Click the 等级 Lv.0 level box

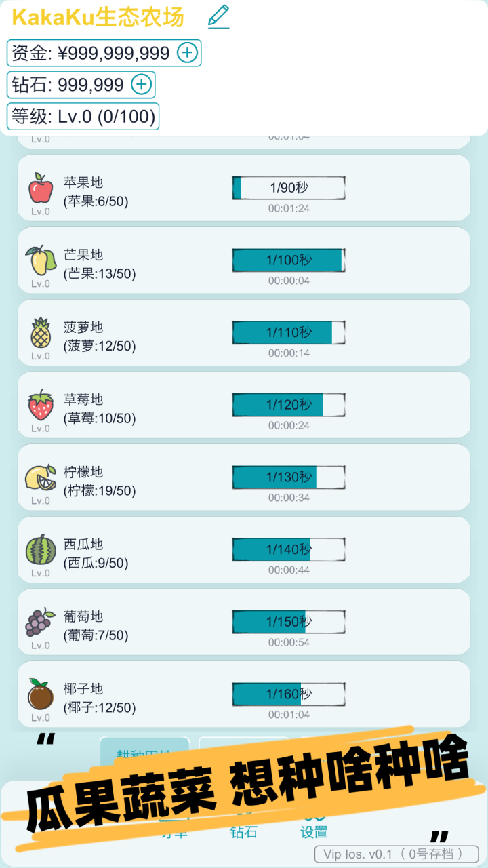pyautogui.click(x=83, y=117)
